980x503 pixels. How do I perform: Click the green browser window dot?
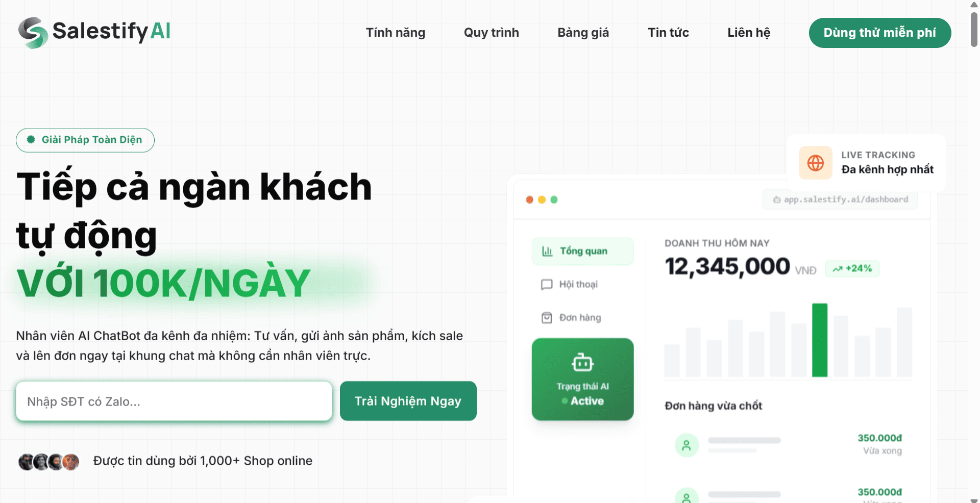point(554,200)
